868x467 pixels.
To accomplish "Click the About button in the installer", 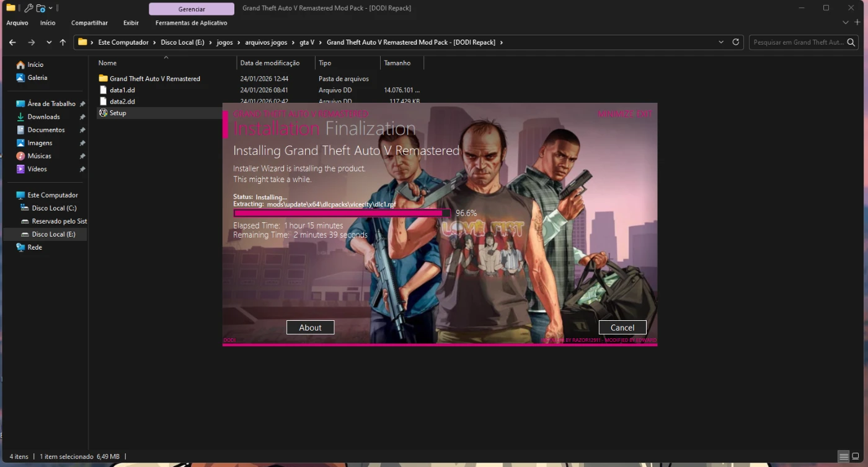I will pos(310,328).
